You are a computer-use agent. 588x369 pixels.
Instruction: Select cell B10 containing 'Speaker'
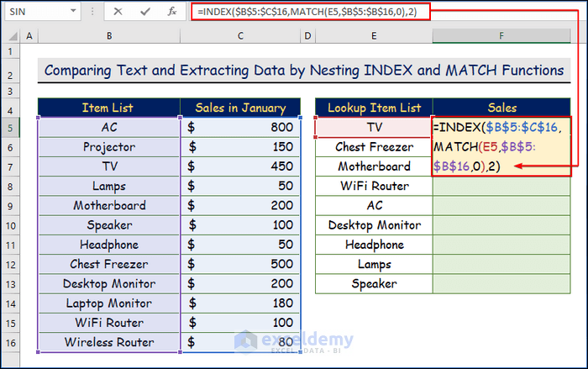click(x=108, y=225)
